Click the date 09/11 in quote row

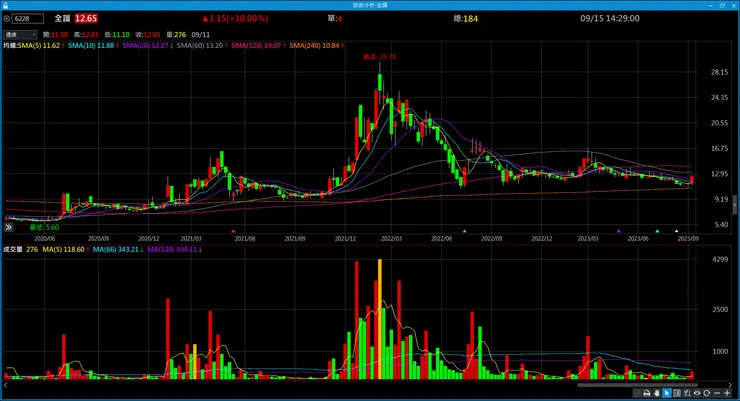pos(201,35)
